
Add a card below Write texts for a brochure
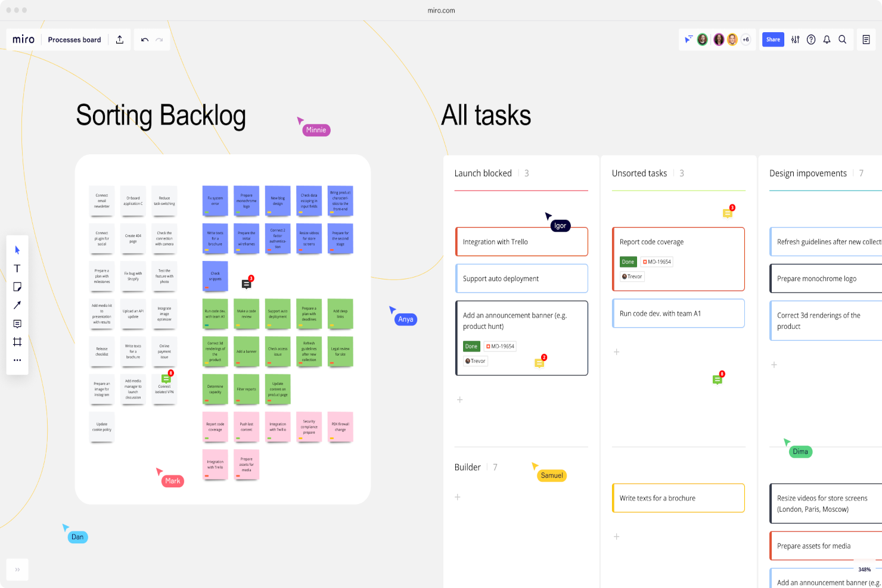coord(617,537)
